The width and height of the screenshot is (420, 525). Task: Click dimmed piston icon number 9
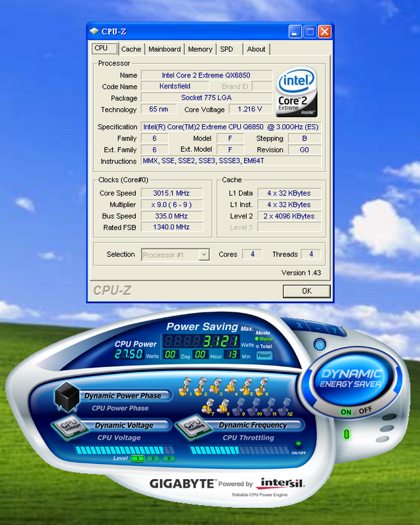(238, 407)
